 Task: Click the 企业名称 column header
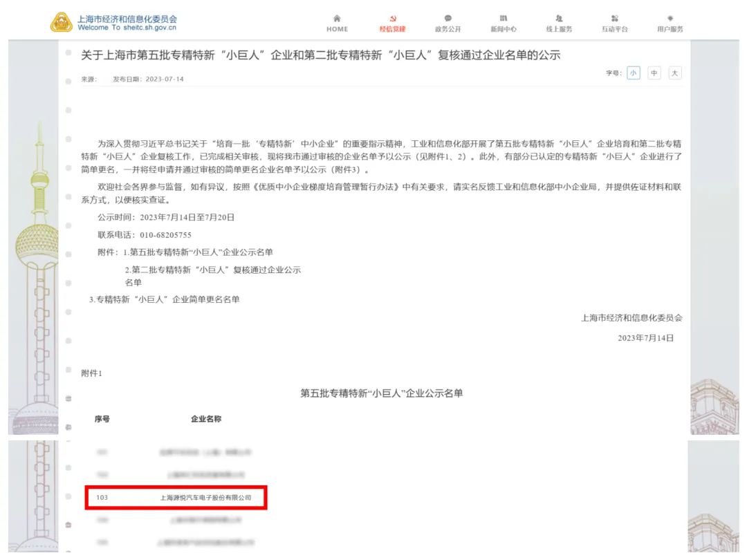[206, 419]
